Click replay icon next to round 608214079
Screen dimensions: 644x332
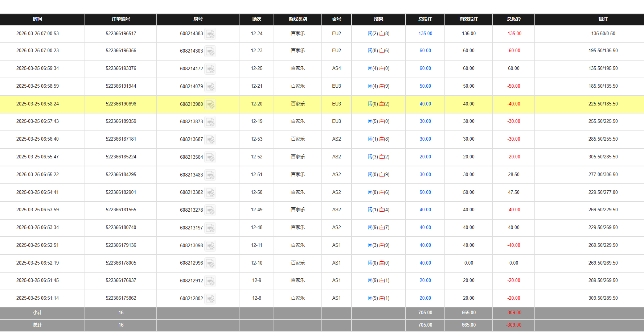point(210,86)
